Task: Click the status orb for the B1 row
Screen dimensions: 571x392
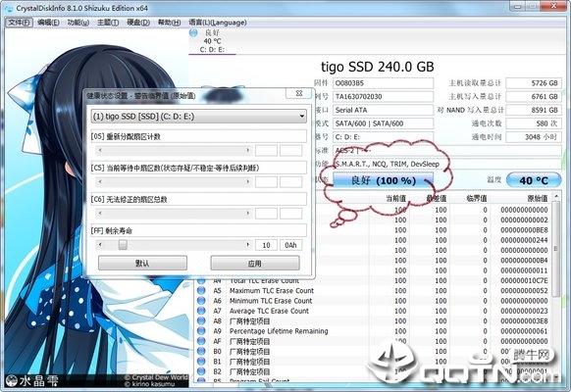Action: [201, 362]
